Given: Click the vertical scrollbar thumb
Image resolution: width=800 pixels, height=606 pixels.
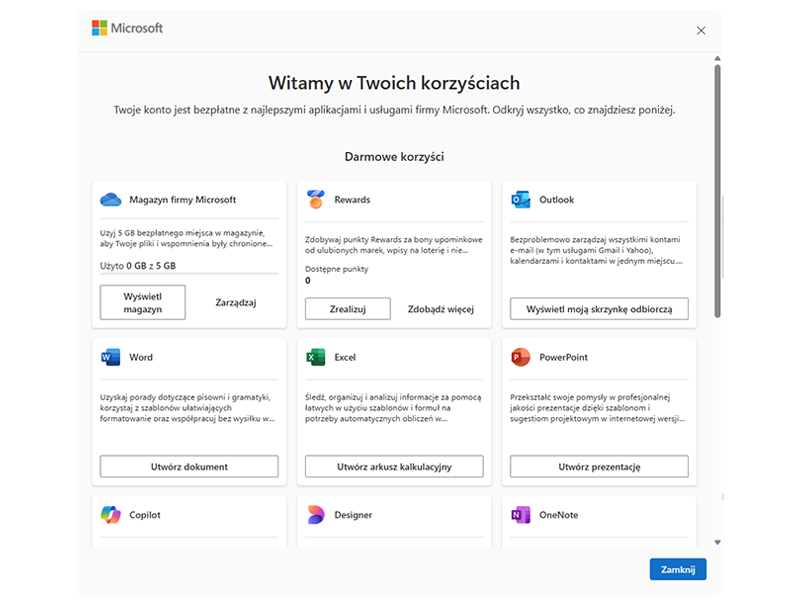Looking at the screenshot, I should click(x=717, y=191).
